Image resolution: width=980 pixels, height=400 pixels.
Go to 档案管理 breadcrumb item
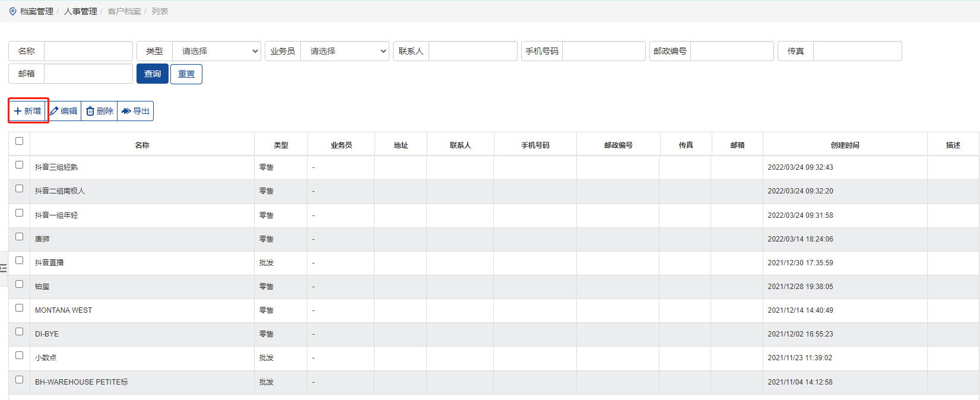pos(37,11)
